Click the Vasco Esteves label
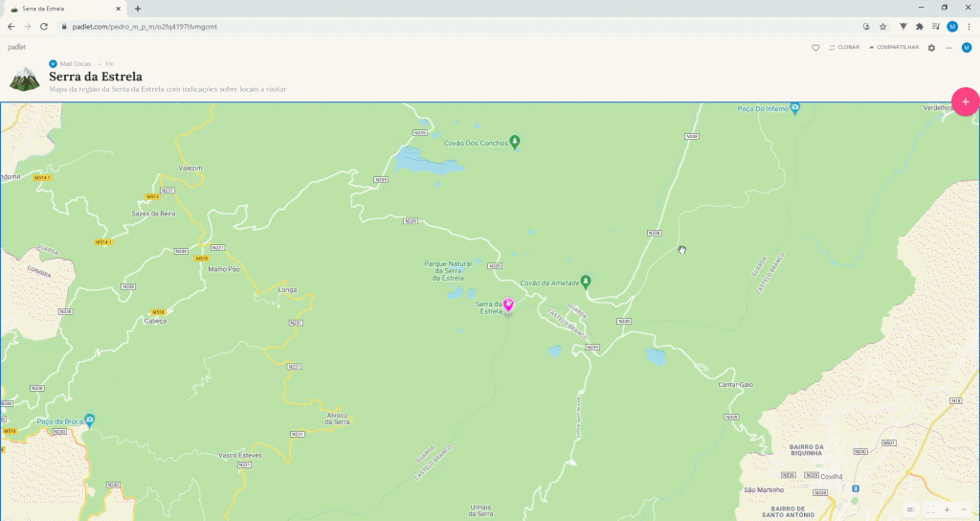Image resolution: width=980 pixels, height=521 pixels. click(x=240, y=455)
